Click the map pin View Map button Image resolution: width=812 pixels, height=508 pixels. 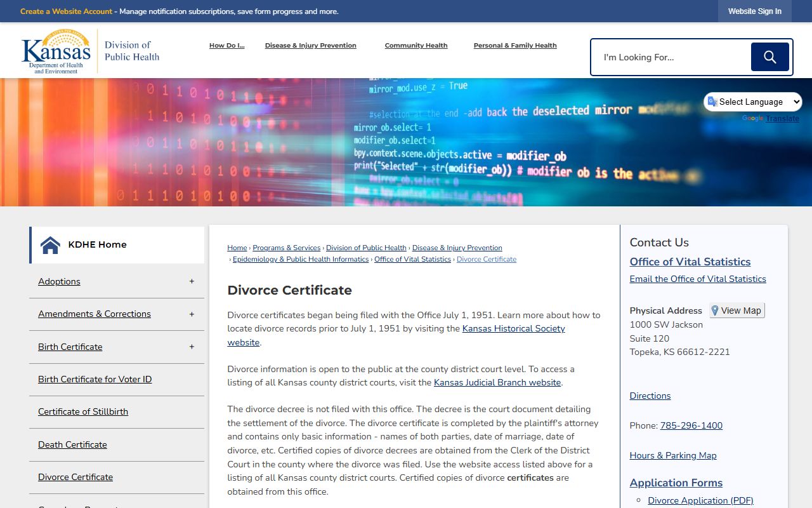(737, 311)
